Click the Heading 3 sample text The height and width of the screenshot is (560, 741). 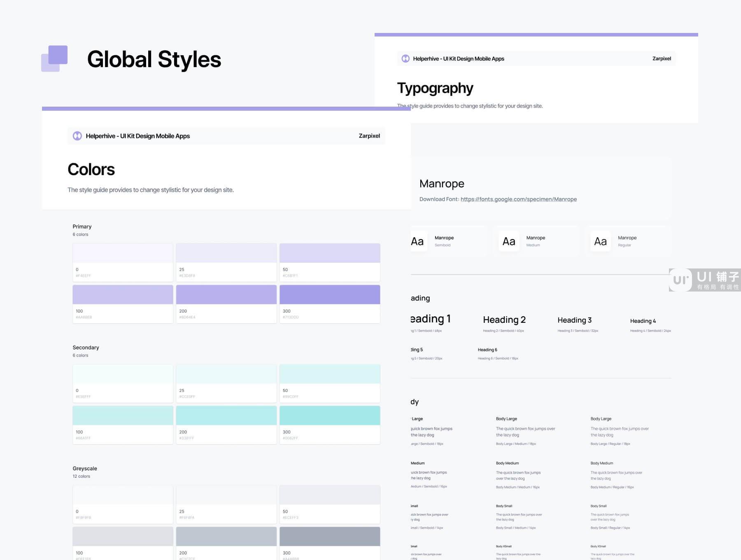(x=574, y=320)
